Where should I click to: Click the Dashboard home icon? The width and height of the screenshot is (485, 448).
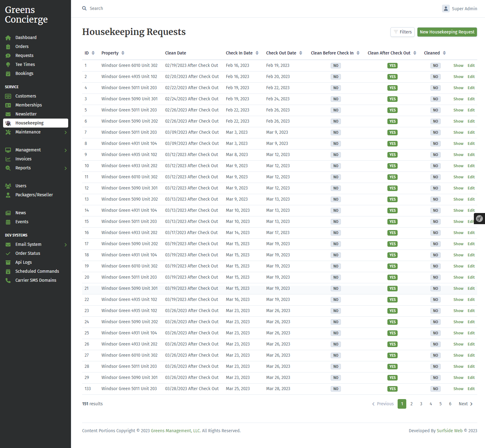pos(8,38)
